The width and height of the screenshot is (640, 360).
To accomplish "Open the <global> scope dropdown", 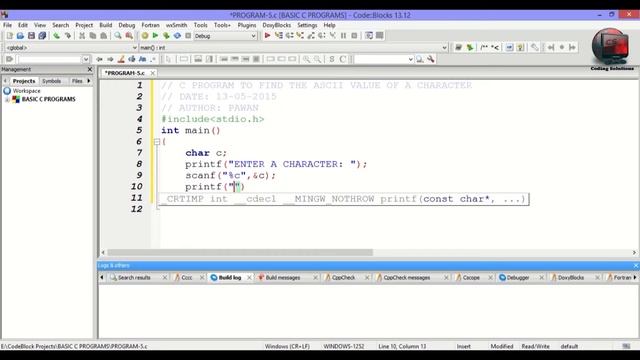I will (134, 48).
